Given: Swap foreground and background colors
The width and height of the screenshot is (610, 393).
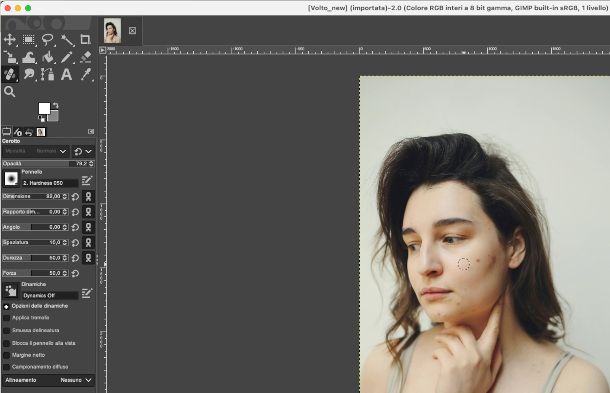Looking at the screenshot, I should 56,105.
